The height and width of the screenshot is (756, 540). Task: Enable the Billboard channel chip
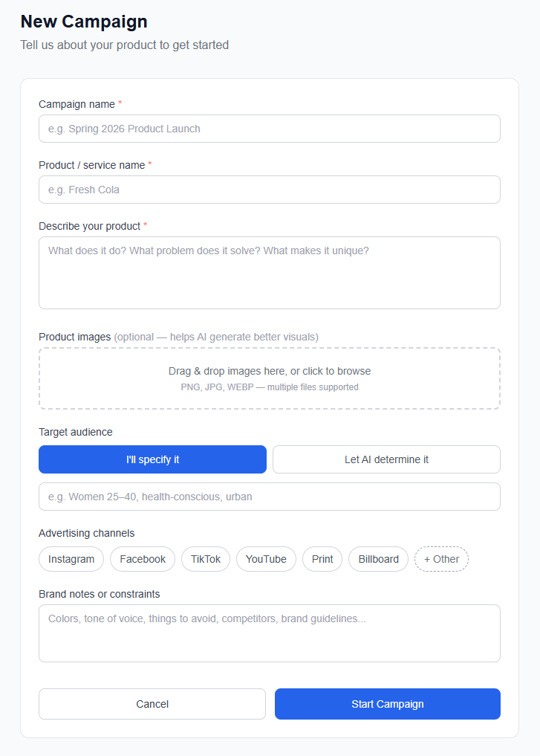tap(378, 559)
